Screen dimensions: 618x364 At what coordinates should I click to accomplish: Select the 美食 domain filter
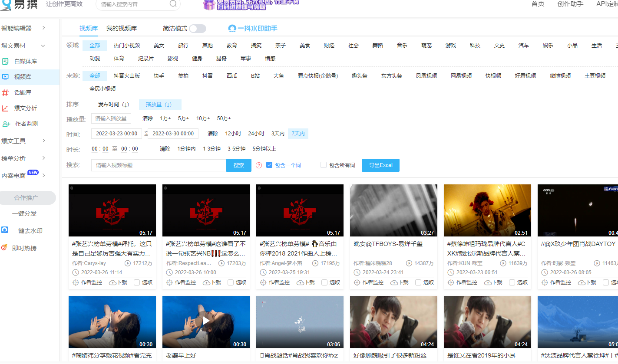coord(305,46)
